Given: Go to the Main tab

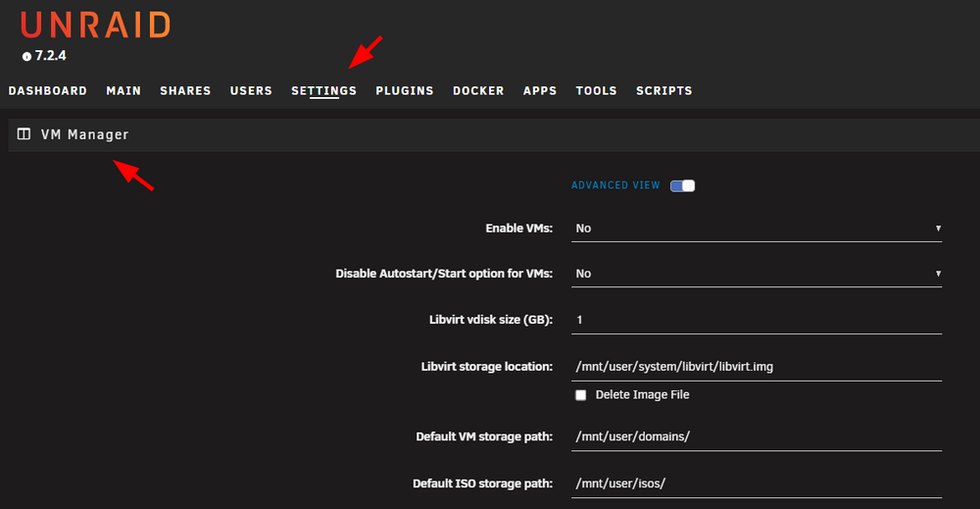Looking at the screenshot, I should click(123, 90).
